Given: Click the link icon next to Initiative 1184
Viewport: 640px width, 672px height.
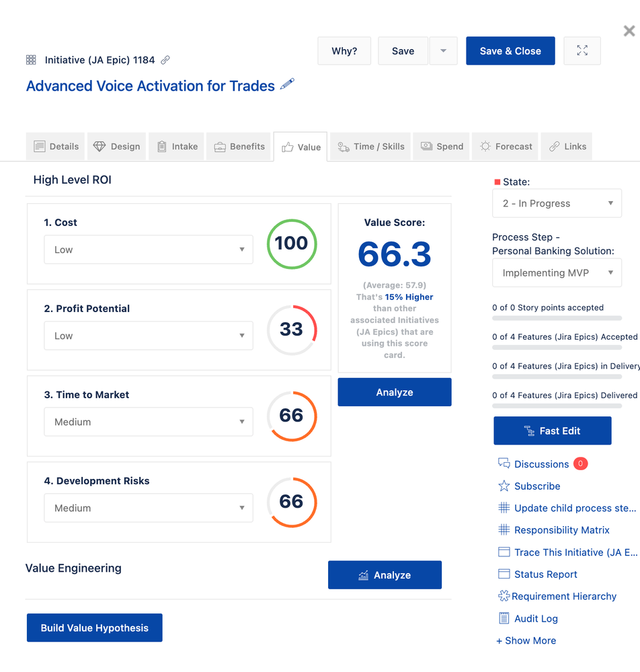Looking at the screenshot, I should (165, 60).
